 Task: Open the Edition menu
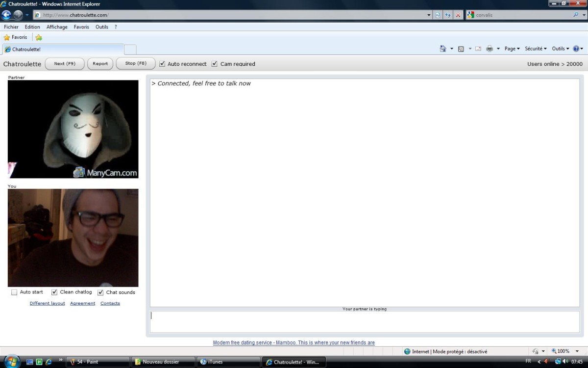pos(32,27)
